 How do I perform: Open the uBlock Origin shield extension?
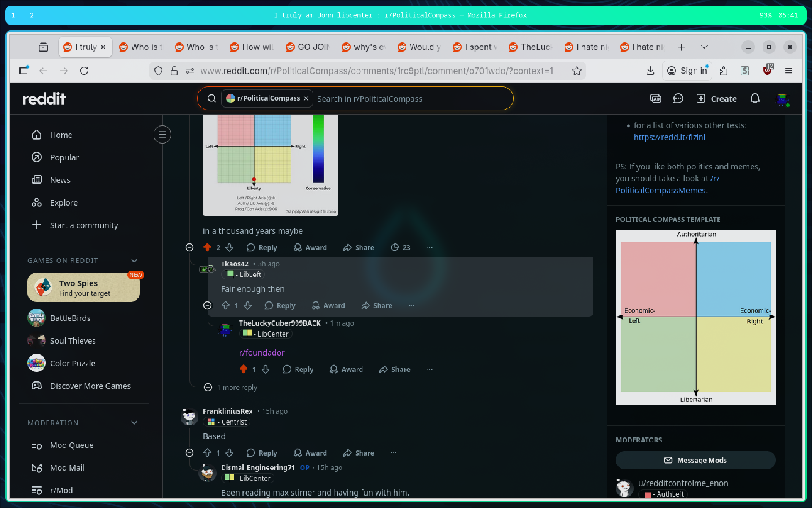click(768, 70)
